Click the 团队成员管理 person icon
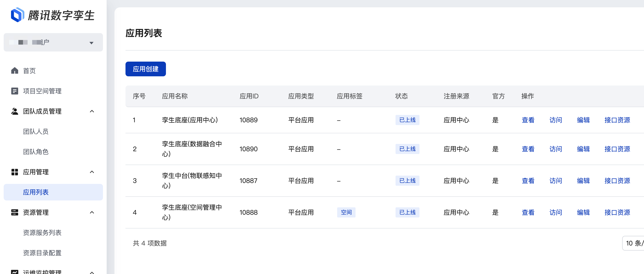Viewport: 644px width, 274px height. pos(15,111)
